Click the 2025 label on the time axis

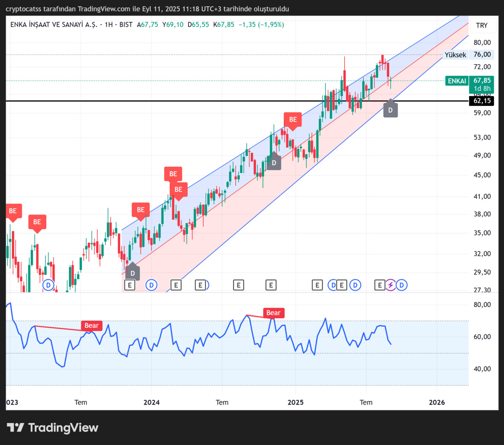tap(295, 402)
